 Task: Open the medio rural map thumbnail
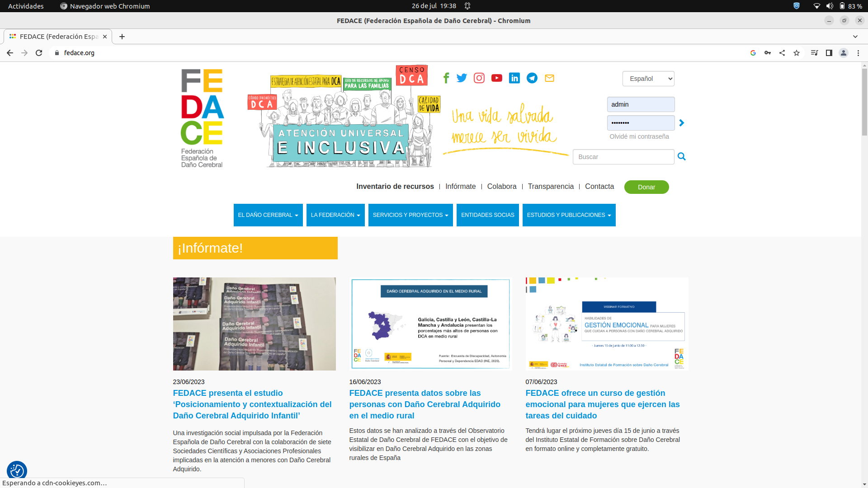[x=431, y=324]
